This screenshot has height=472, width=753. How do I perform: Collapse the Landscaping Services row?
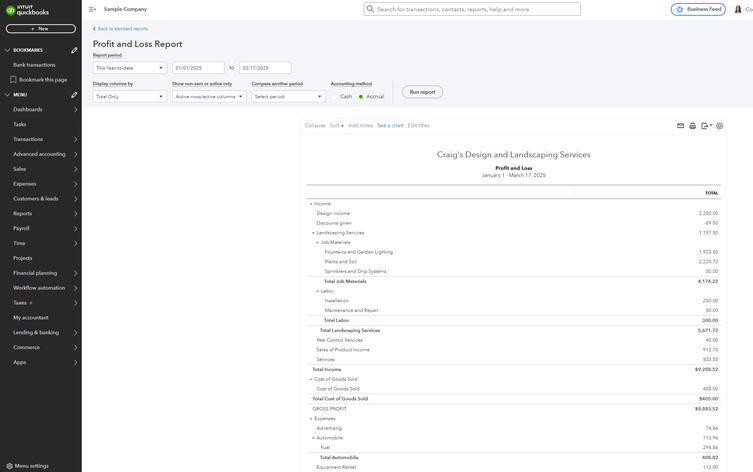coord(313,233)
